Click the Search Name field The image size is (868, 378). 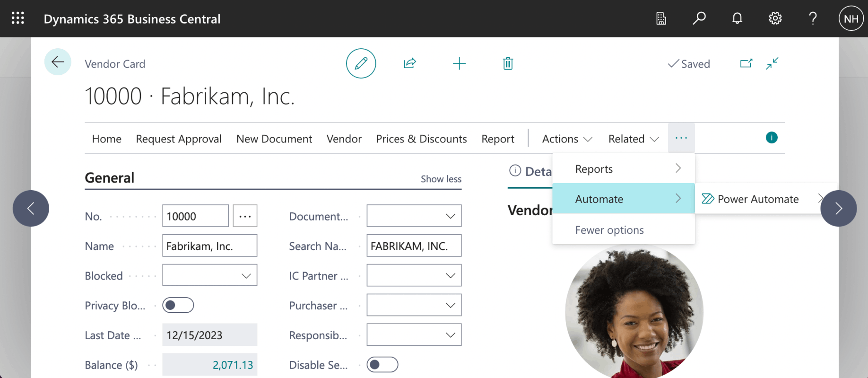414,246
